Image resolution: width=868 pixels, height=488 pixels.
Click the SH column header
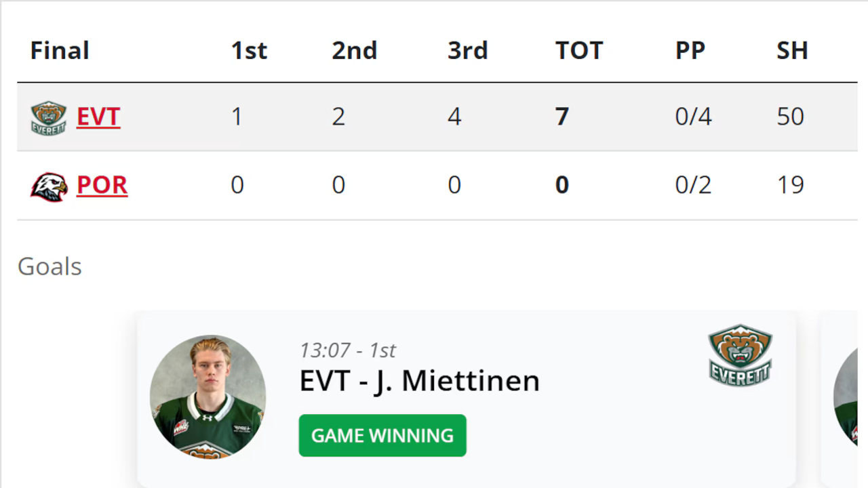[792, 51]
